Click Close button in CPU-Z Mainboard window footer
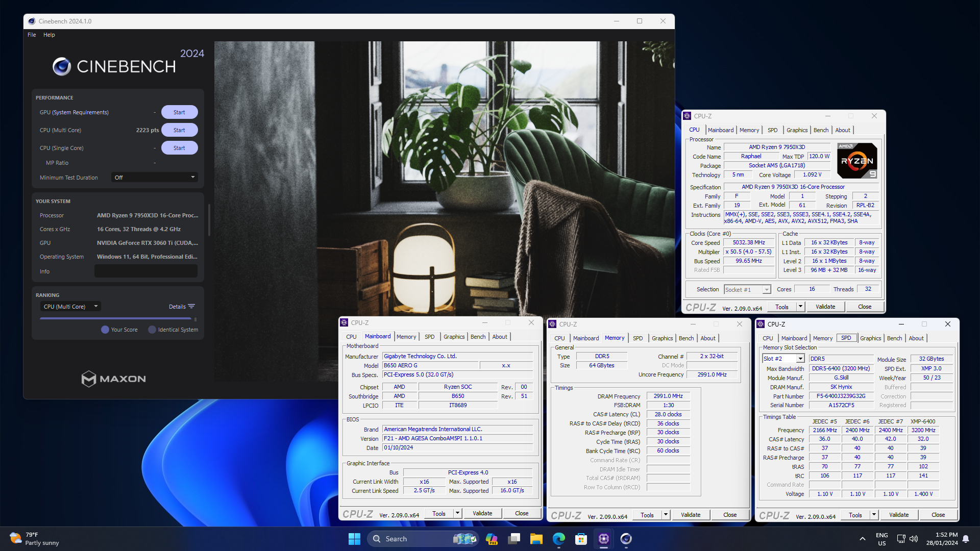 click(x=522, y=513)
